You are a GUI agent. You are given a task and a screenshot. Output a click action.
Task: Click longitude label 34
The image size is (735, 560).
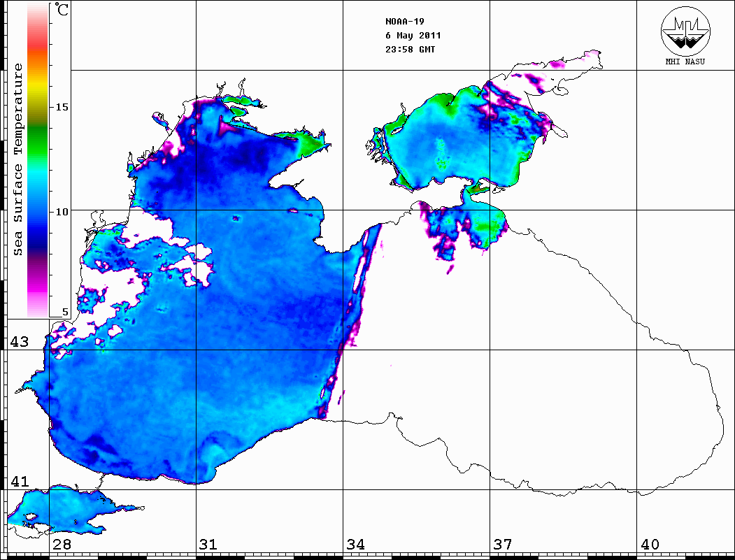(x=356, y=544)
